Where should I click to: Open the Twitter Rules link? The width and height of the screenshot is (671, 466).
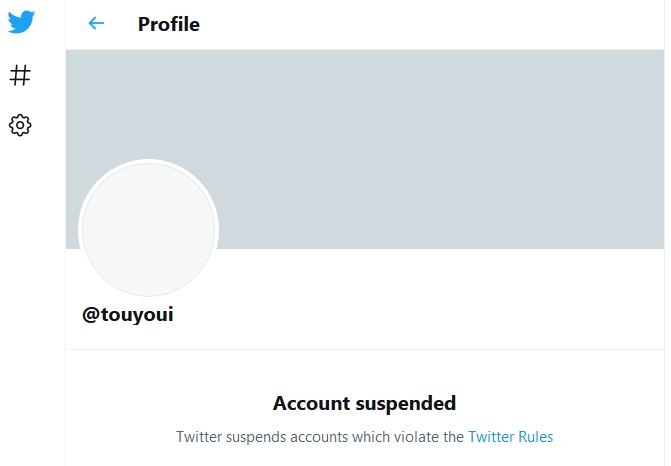pyautogui.click(x=511, y=437)
